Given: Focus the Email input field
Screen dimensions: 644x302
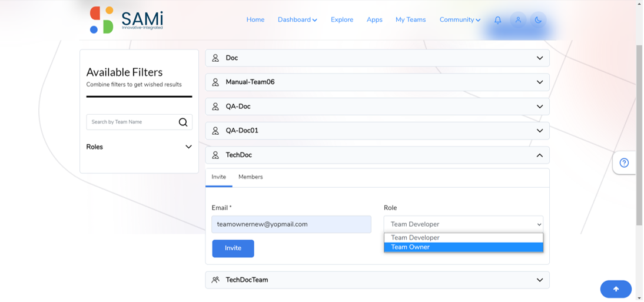Looking at the screenshot, I should (291, 224).
